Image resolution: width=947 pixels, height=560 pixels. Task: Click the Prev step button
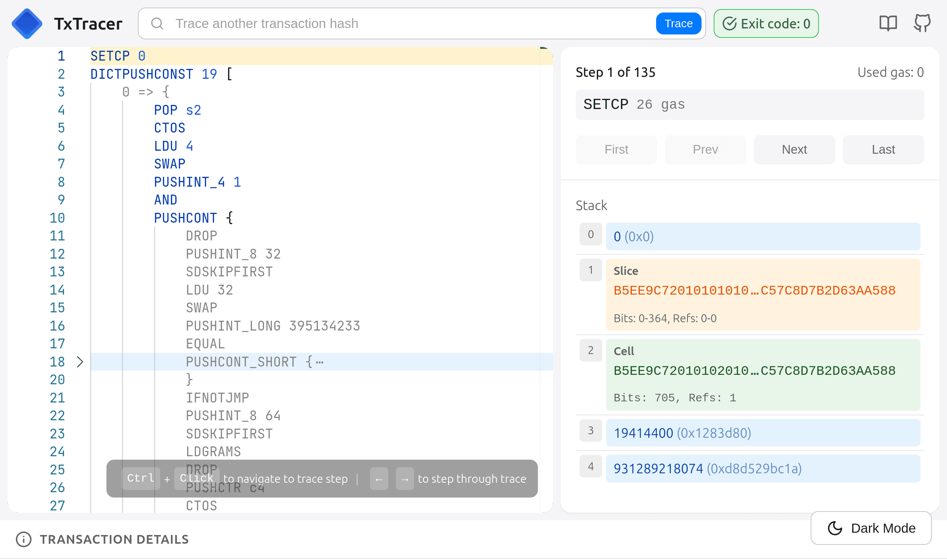click(x=705, y=150)
